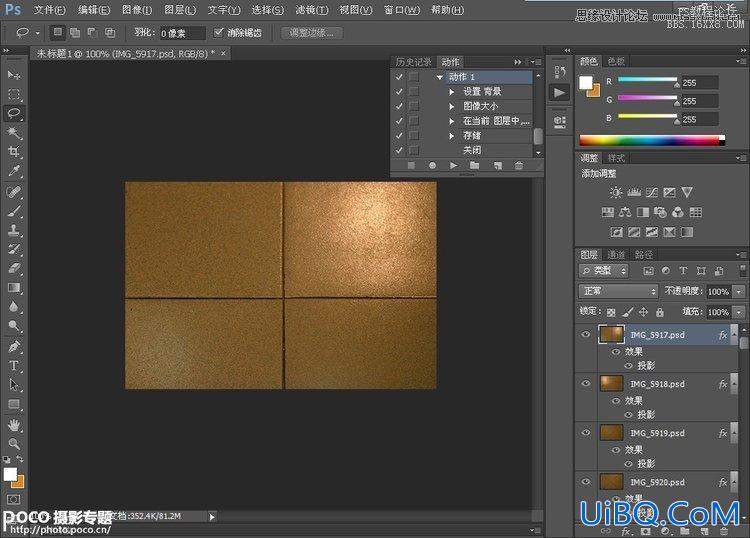
Task: Select the Magic Wand tool
Action: (14, 132)
